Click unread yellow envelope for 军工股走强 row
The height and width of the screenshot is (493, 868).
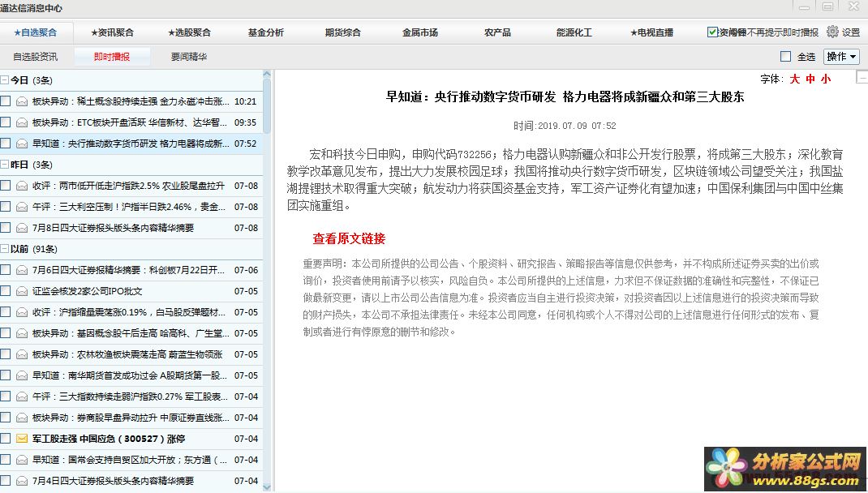pyautogui.click(x=22, y=439)
